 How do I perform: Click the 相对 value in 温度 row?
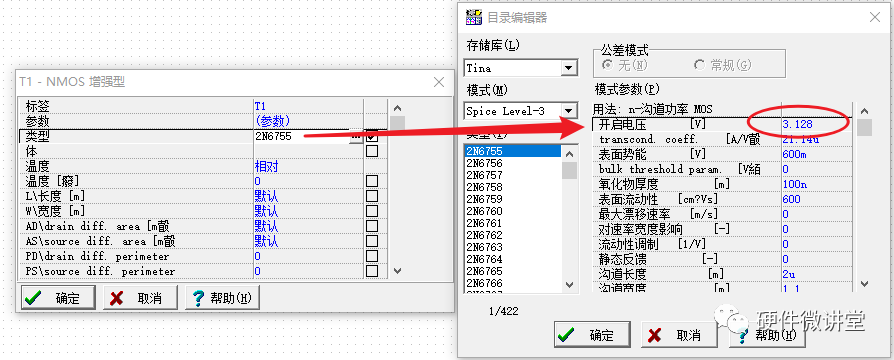click(266, 167)
